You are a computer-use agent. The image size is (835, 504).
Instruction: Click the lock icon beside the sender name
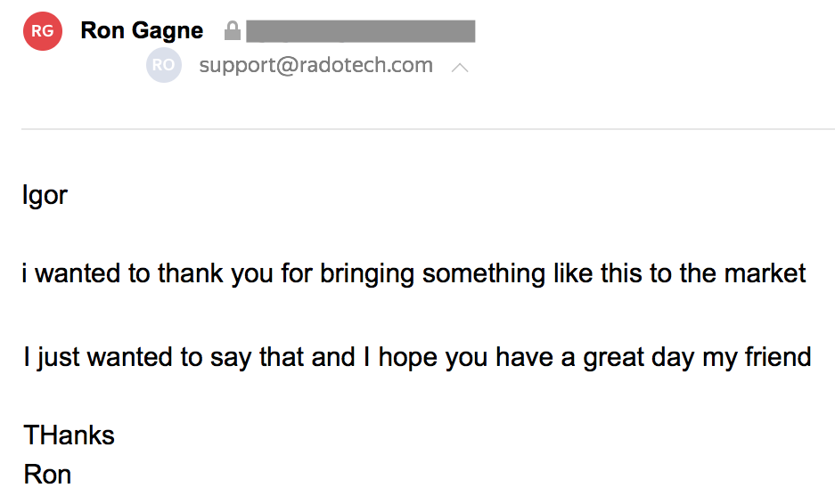pyautogui.click(x=233, y=31)
